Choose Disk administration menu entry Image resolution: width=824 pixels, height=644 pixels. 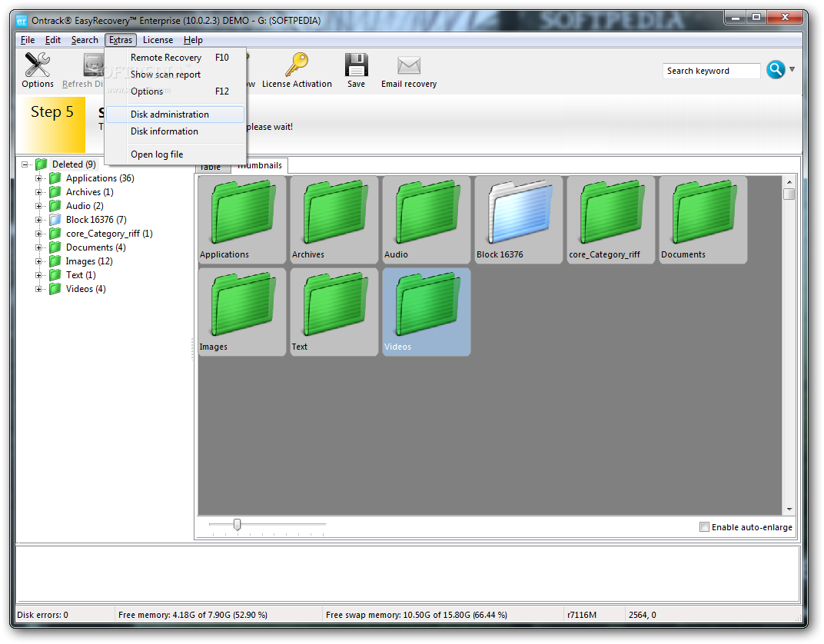(176, 114)
